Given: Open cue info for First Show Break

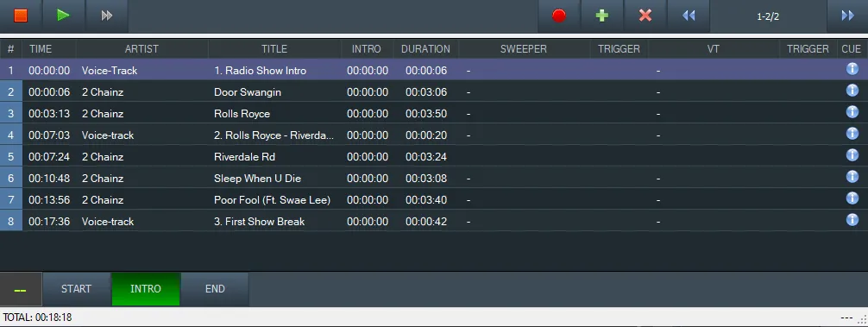Looking at the screenshot, I should tap(852, 220).
